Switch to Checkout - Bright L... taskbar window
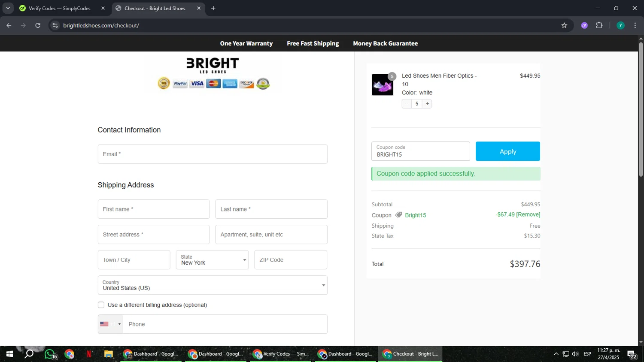Screen dimensions: 644x362 410,354
